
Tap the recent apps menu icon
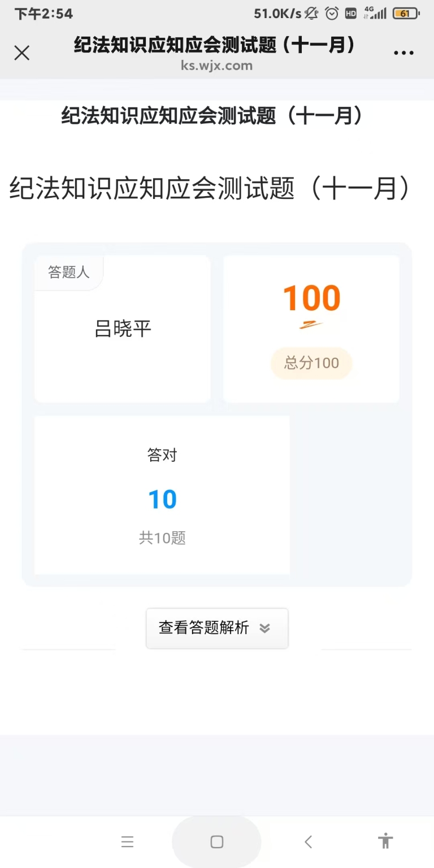[127, 842]
